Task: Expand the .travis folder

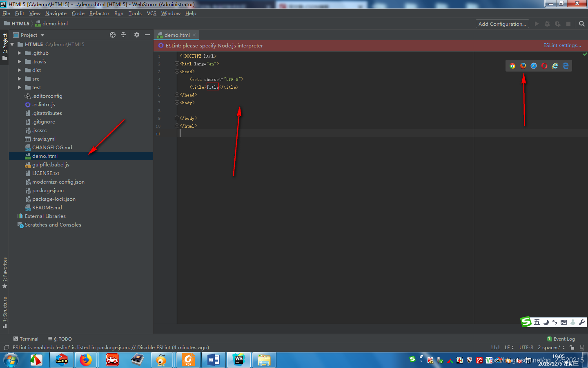Action: (19, 62)
